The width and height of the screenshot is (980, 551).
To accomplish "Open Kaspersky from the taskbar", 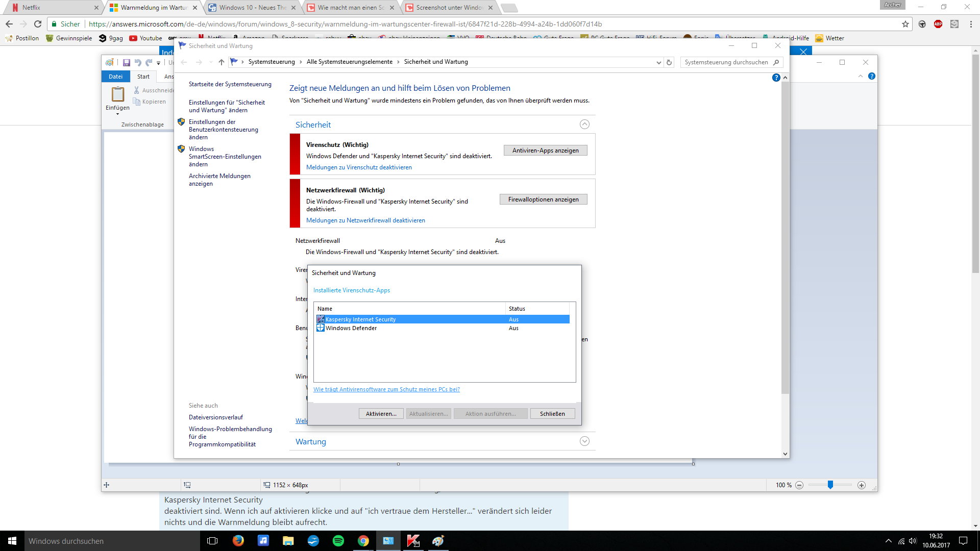I will [413, 541].
